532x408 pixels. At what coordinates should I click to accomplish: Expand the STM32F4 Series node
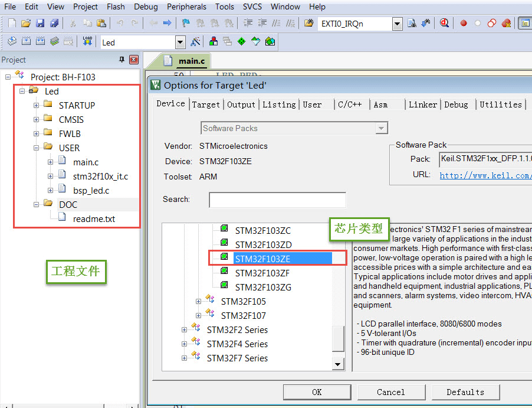[185, 344]
